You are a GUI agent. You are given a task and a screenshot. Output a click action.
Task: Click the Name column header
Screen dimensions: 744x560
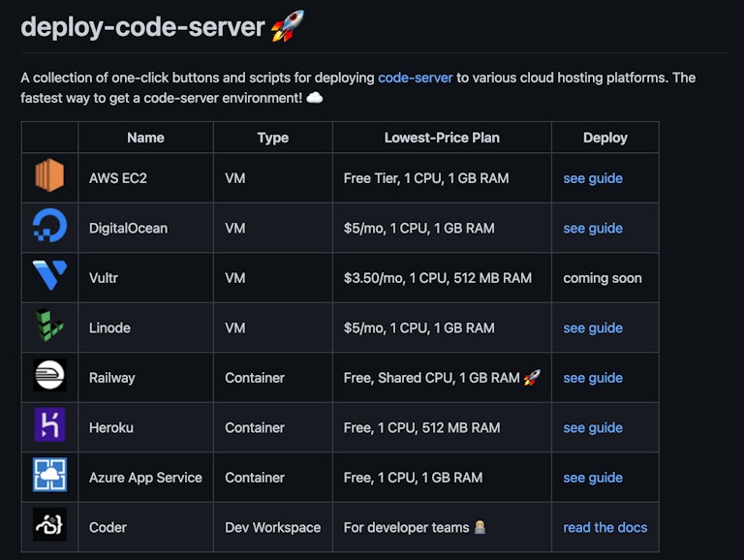[x=145, y=138]
